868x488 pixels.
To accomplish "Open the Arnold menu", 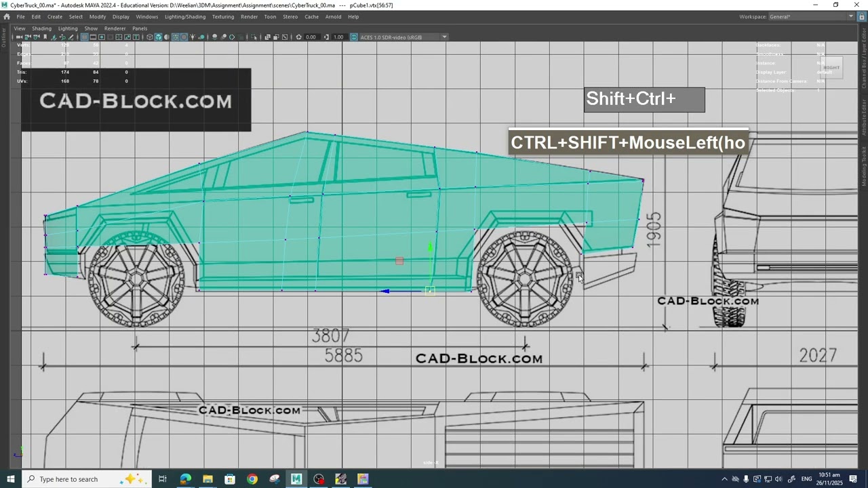I will point(333,16).
